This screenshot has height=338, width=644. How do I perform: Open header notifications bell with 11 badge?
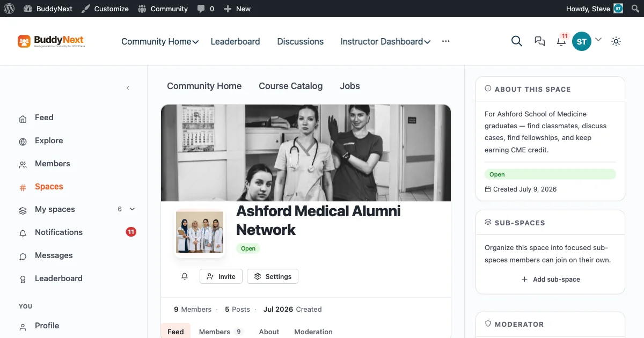point(562,40)
